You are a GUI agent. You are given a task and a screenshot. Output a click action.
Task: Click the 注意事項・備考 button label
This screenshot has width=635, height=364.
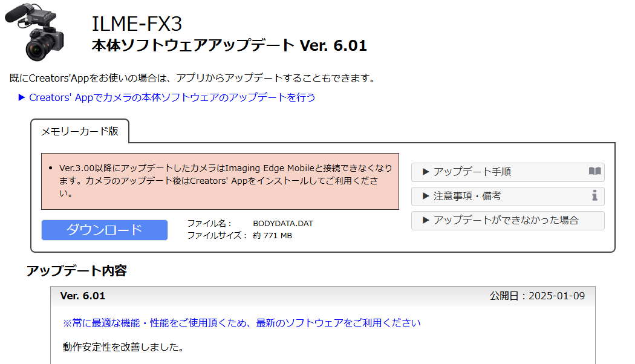point(467,196)
